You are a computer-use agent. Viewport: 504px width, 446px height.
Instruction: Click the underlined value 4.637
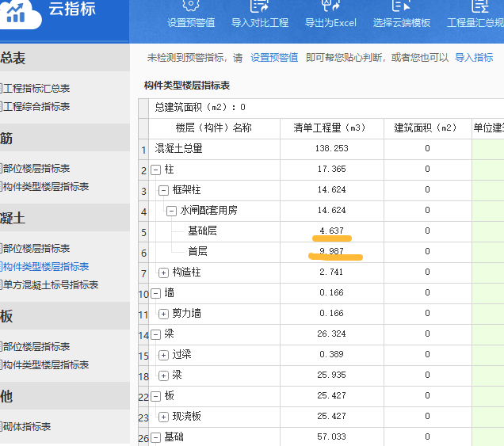pyautogui.click(x=331, y=231)
